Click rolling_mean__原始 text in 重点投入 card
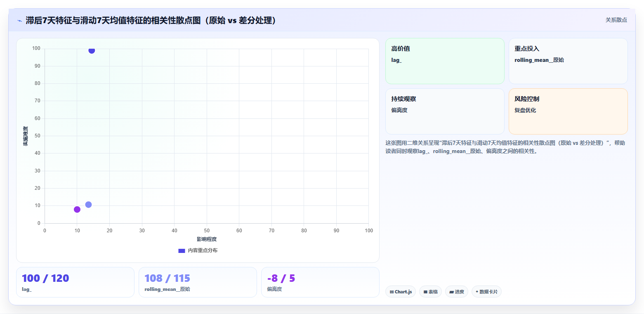The width and height of the screenshot is (644, 314). [539, 60]
